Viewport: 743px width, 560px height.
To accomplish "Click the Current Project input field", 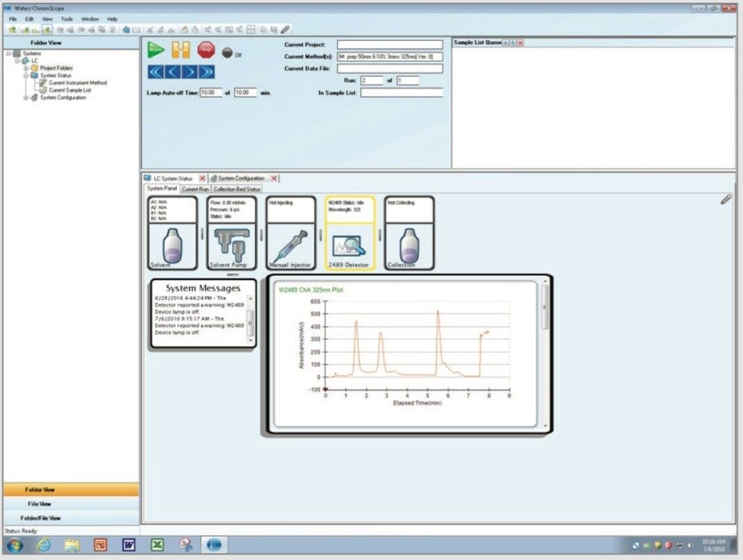I will (x=389, y=44).
